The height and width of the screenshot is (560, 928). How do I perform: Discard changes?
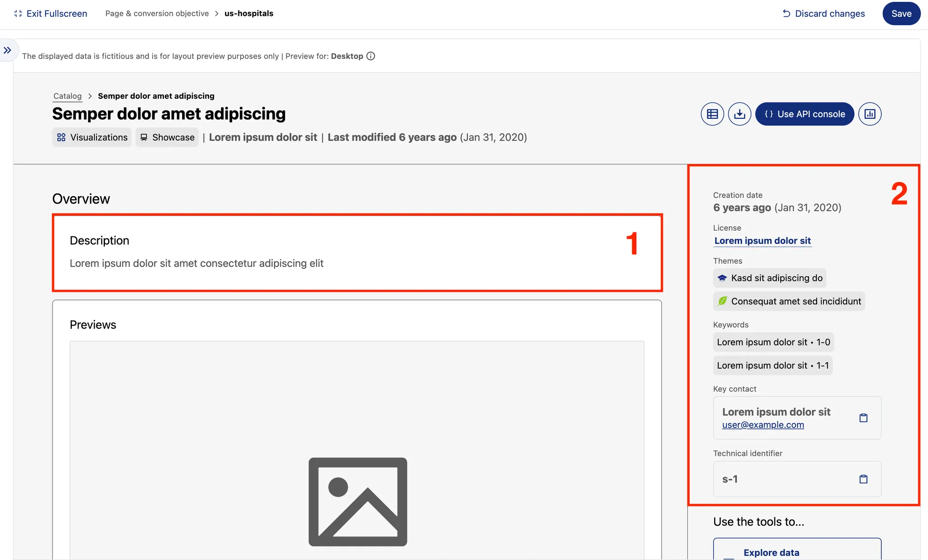(823, 14)
